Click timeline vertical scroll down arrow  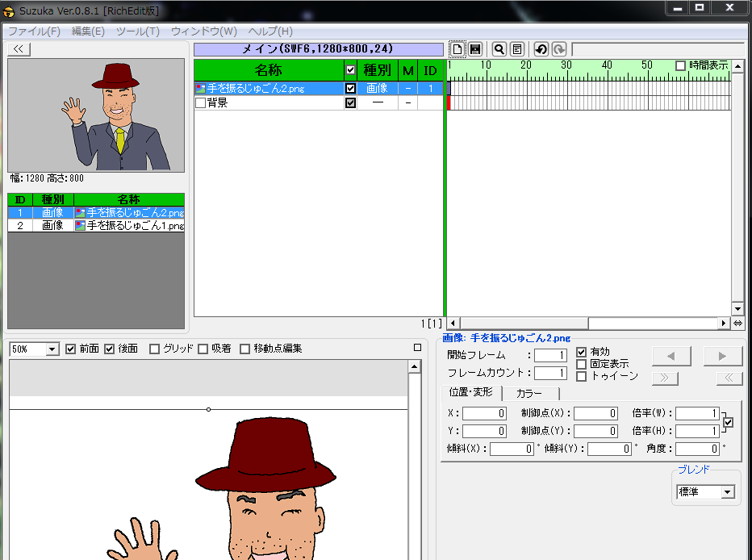pyautogui.click(x=737, y=309)
